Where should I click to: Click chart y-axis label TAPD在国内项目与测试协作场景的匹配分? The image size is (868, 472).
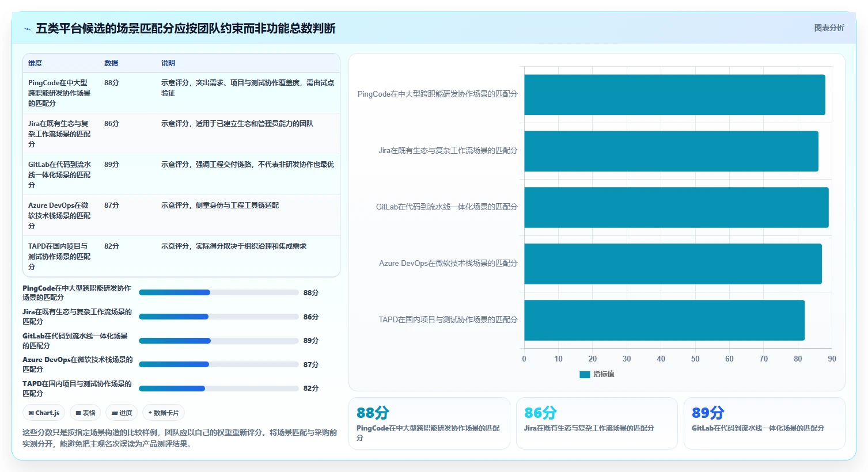click(x=448, y=319)
